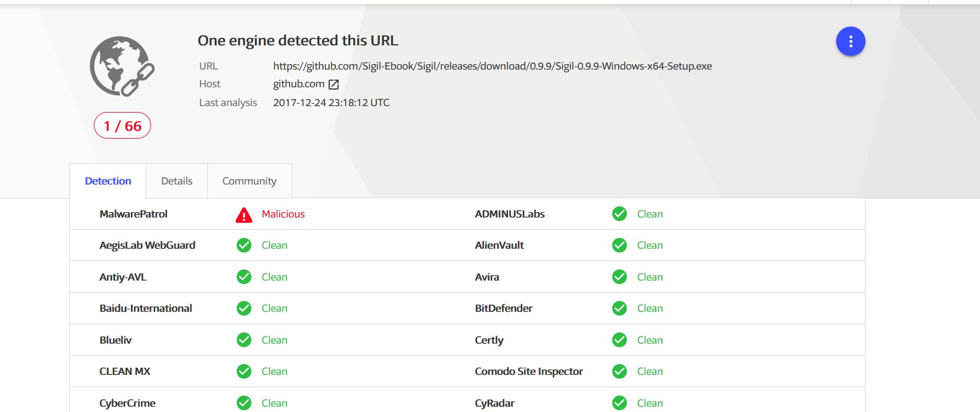Click green check icon beside BitDefender
Viewport: 980px width, 412px height.
tap(619, 308)
